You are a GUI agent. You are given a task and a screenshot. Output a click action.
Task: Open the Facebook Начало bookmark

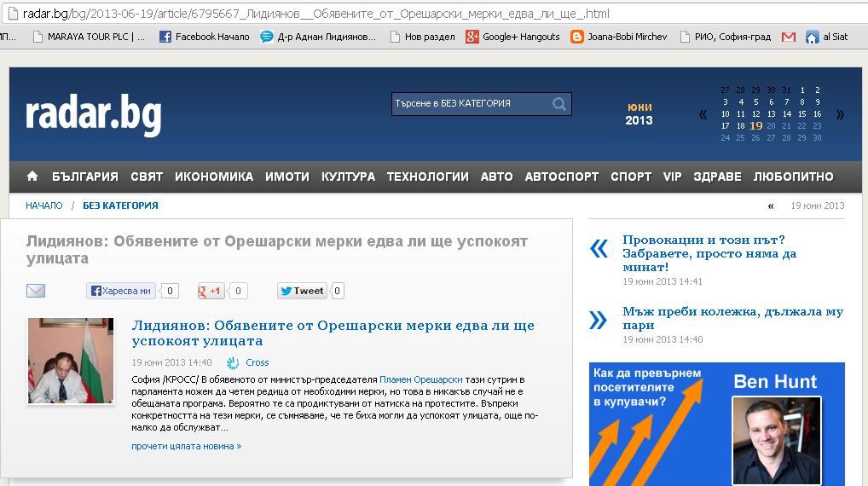205,37
